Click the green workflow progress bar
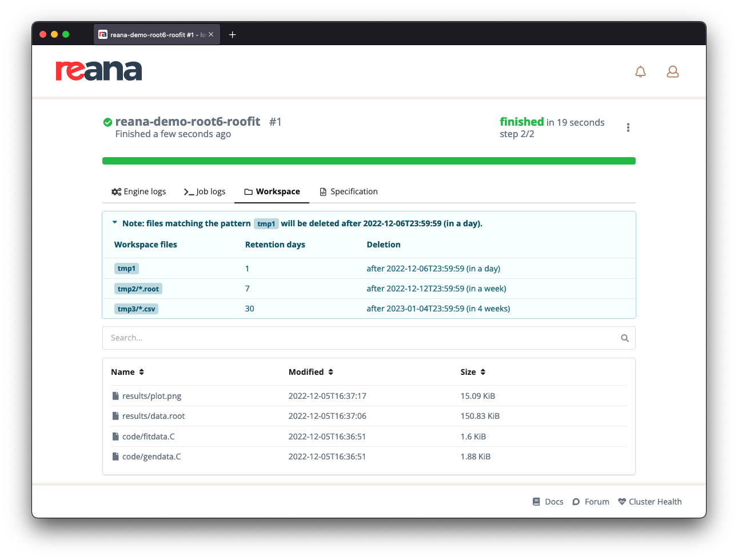Image resolution: width=738 pixels, height=560 pixels. pos(369,161)
